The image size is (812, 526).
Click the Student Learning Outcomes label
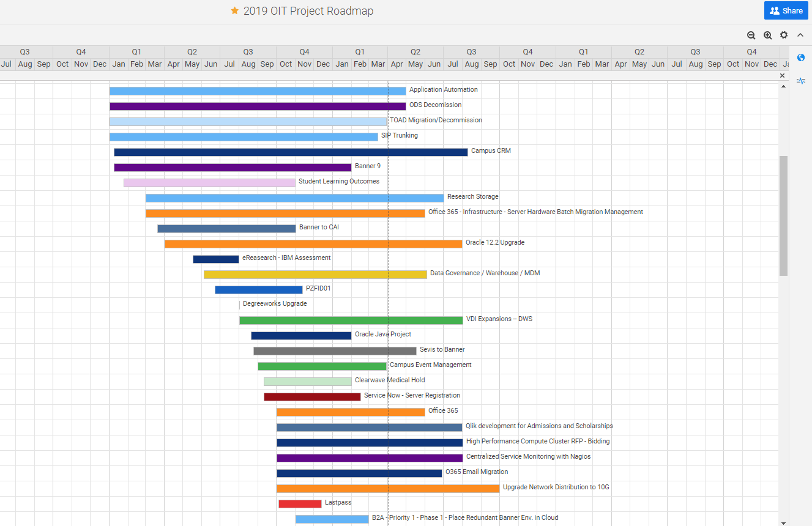pyautogui.click(x=339, y=181)
